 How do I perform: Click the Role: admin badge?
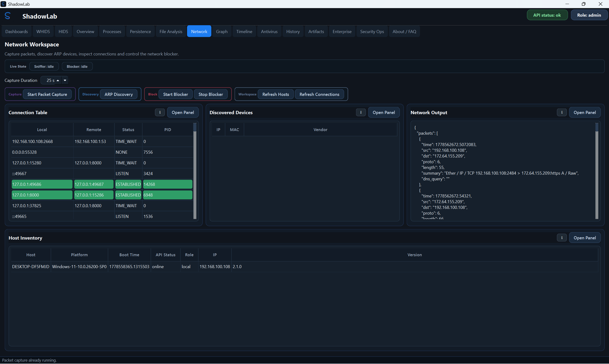pyautogui.click(x=589, y=15)
